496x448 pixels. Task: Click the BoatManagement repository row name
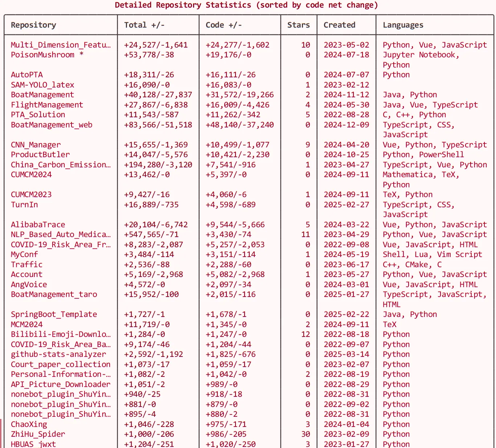[42, 95]
